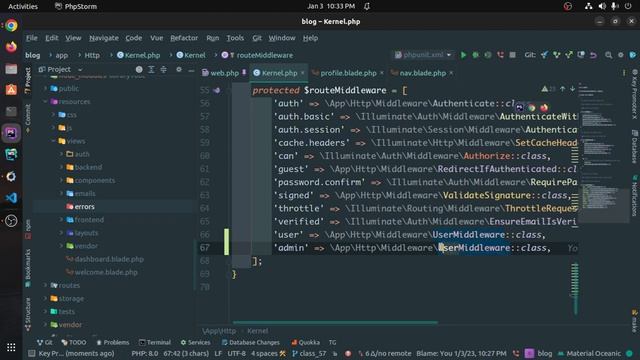
Task: Expand all in Project panel
Action: click(151, 70)
